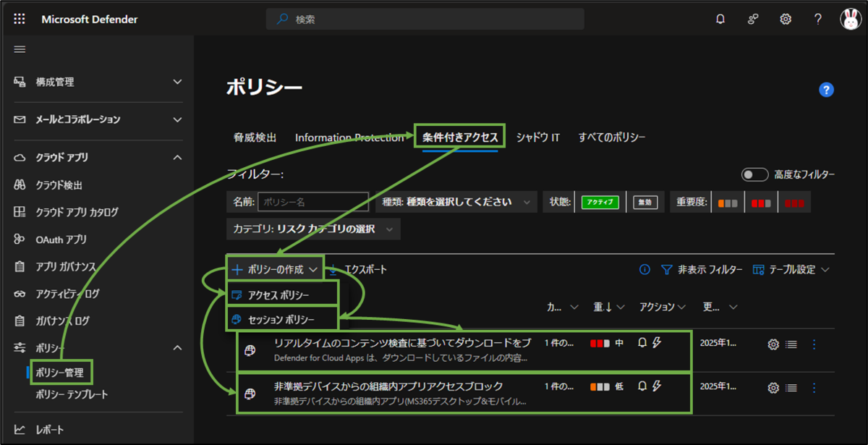Viewport: 868px width, 445px height.
Task: Click the 非表示 フィルター button
Action: (702, 270)
